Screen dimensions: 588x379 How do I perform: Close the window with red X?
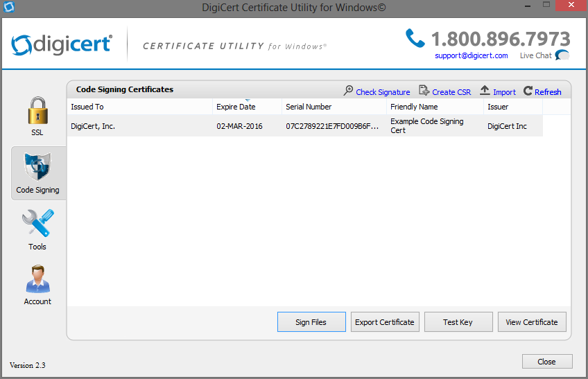click(571, 6)
